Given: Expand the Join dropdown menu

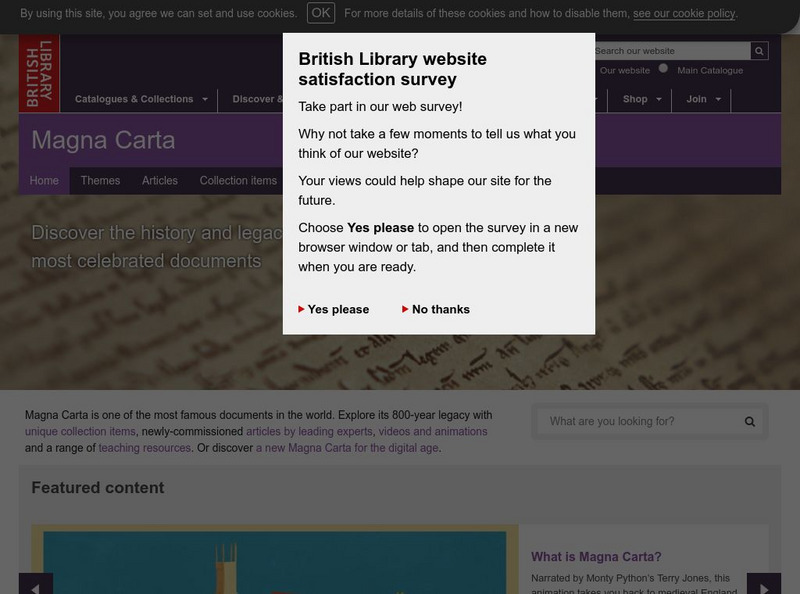Looking at the screenshot, I should coord(704,99).
